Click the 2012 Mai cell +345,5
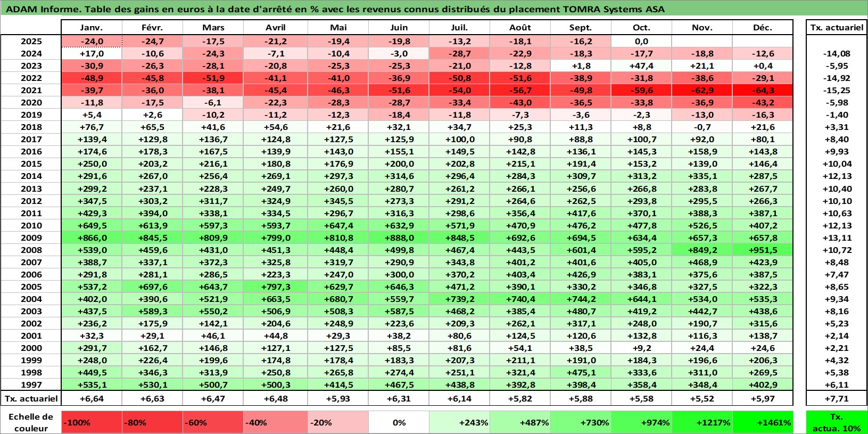The height and width of the screenshot is (434, 868). click(338, 201)
